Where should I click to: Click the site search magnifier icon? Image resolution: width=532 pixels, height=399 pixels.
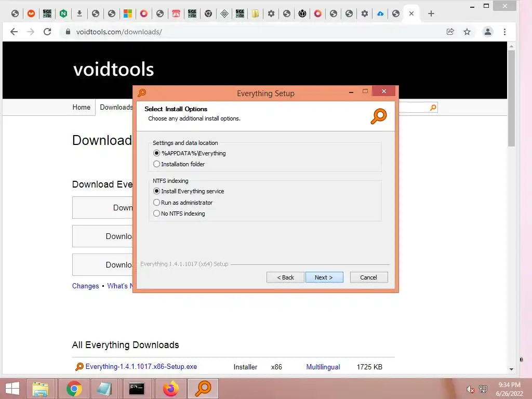(433, 108)
